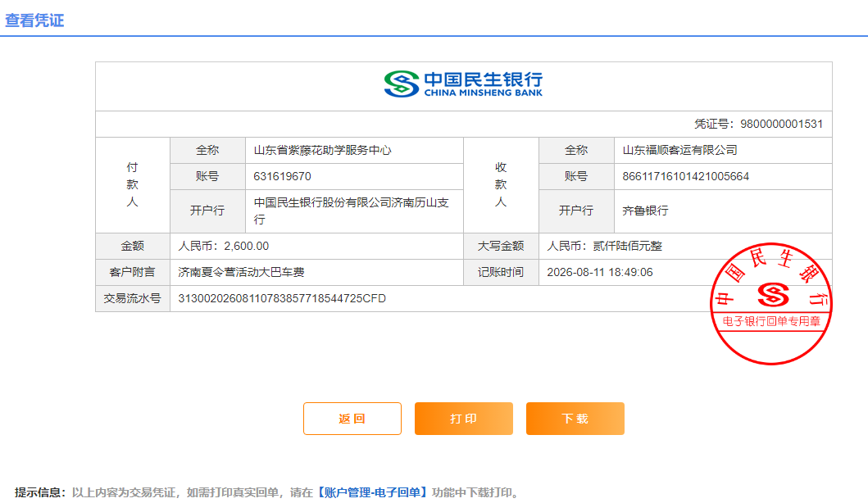Select payee name 山东福顺客运有限公司
868x503 pixels.
coord(679,150)
